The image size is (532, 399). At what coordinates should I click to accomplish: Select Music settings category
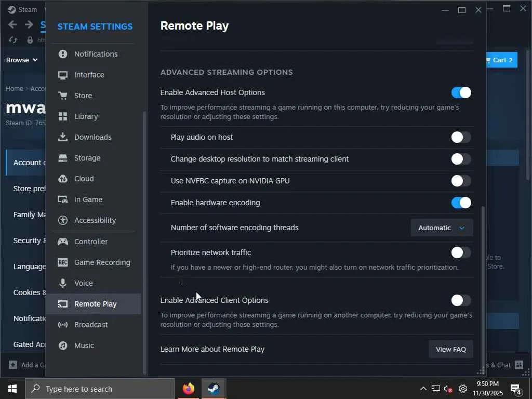tap(93, 345)
